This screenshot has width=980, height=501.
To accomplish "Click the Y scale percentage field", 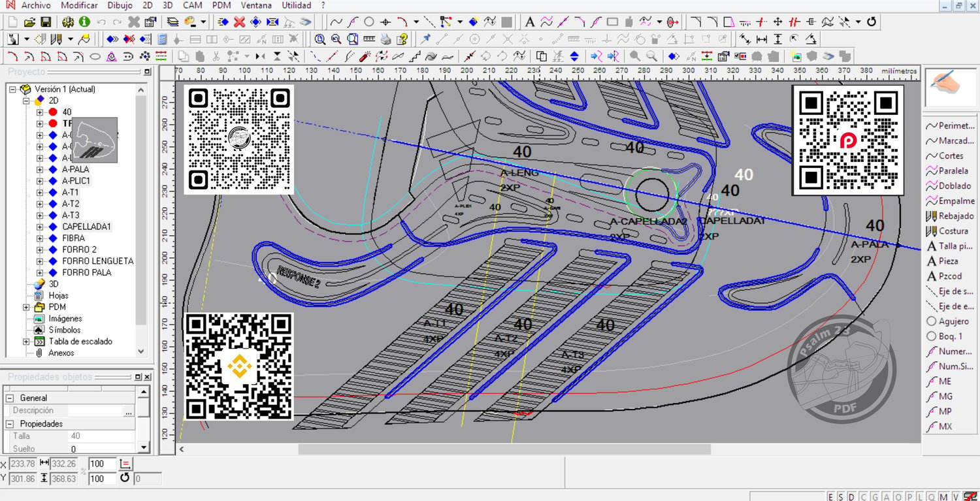I will (102, 479).
